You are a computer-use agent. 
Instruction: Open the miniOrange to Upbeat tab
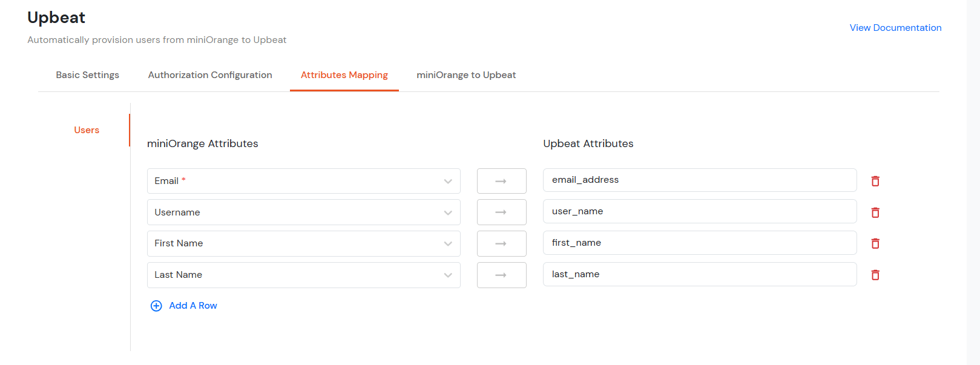(466, 75)
